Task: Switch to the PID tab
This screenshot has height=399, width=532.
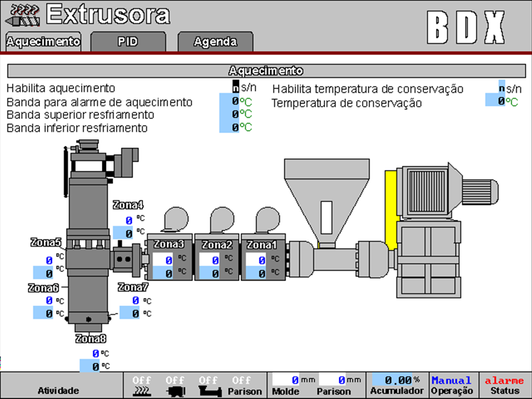Action: coord(128,42)
